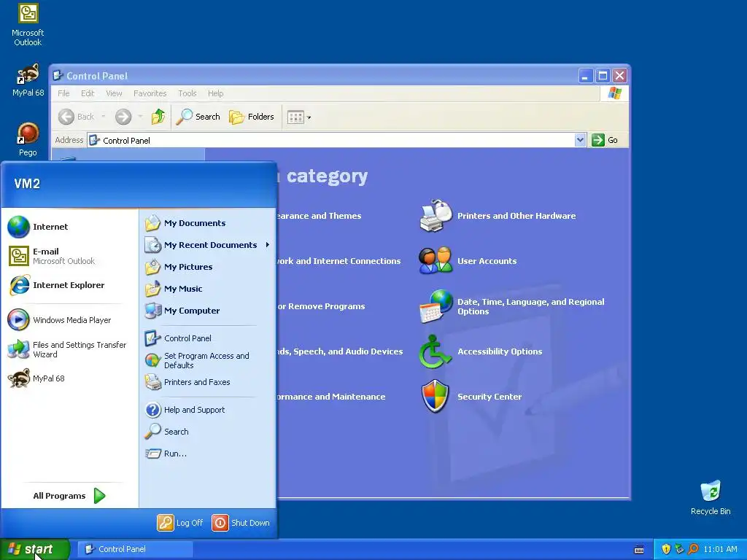Click Appearance and Themes link text

pos(320,216)
